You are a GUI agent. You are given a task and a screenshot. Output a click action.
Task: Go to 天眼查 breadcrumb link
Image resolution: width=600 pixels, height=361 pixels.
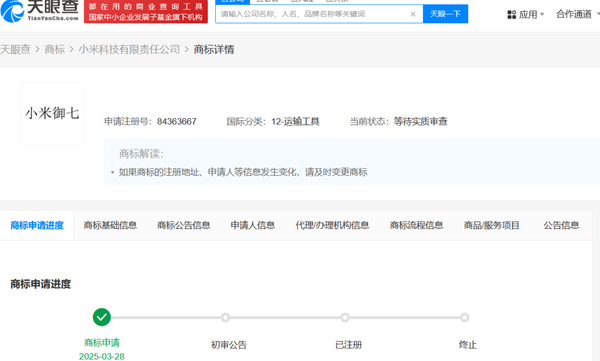pos(15,49)
